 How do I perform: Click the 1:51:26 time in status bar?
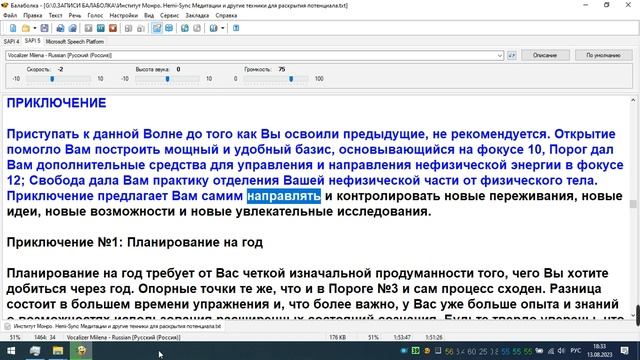click(x=433, y=338)
